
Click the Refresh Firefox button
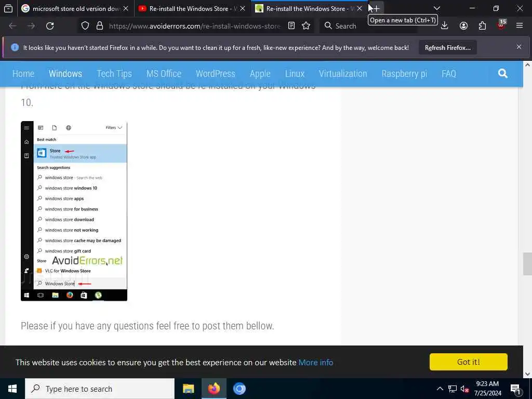(447, 48)
